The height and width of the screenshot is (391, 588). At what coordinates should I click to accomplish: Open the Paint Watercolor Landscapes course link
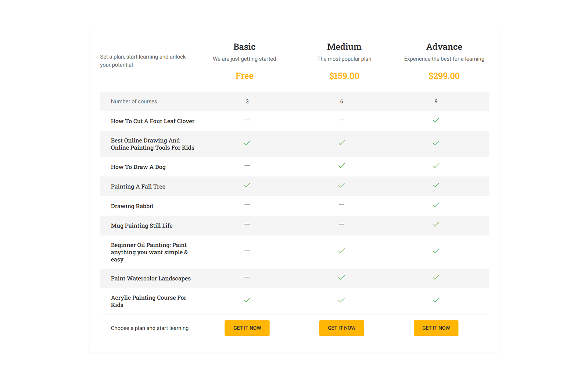151,279
